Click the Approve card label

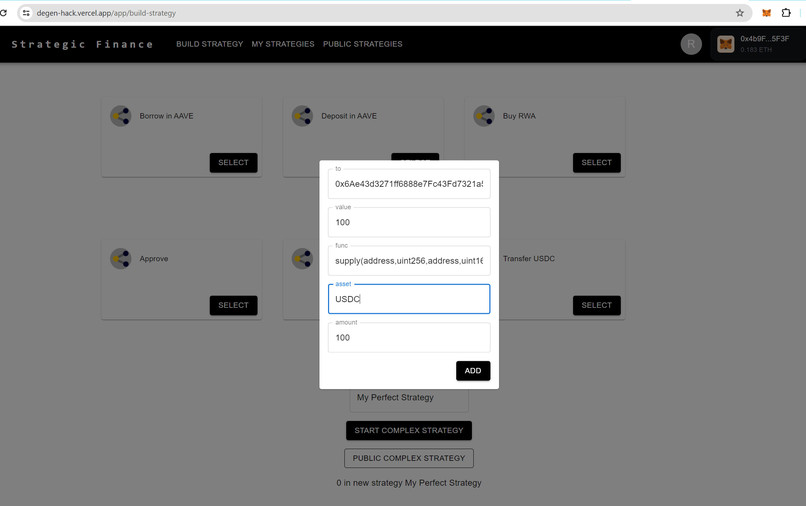pyautogui.click(x=154, y=259)
